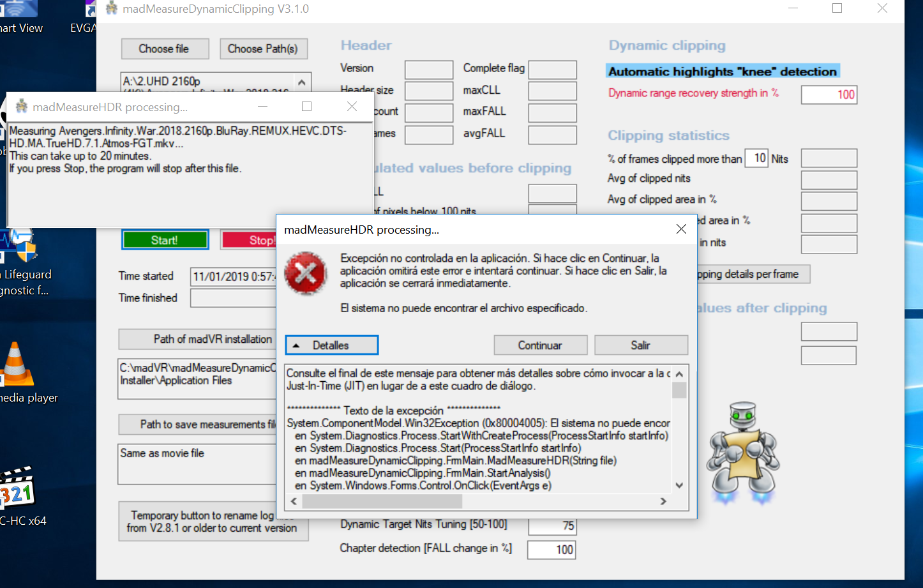923x588 pixels.
Task: Click Avg of clipped nits result field
Action: [x=829, y=180]
